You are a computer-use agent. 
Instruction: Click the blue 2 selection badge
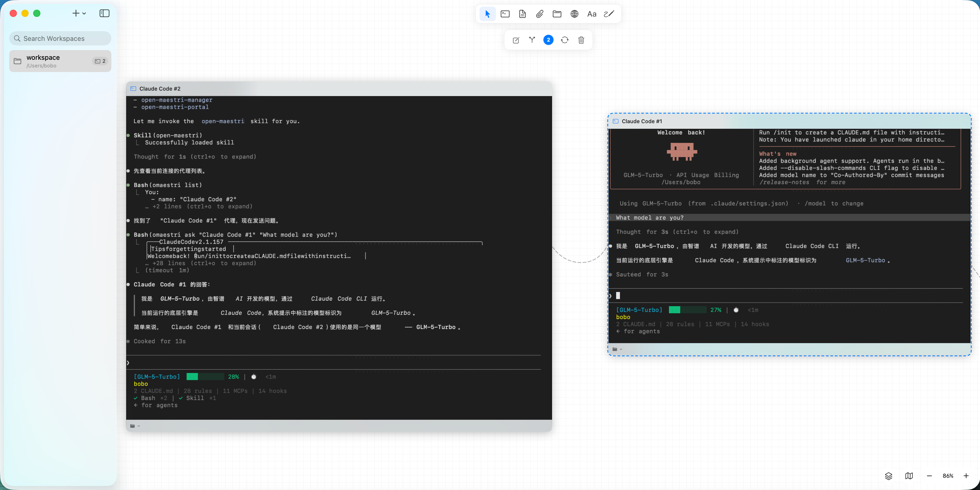point(548,40)
